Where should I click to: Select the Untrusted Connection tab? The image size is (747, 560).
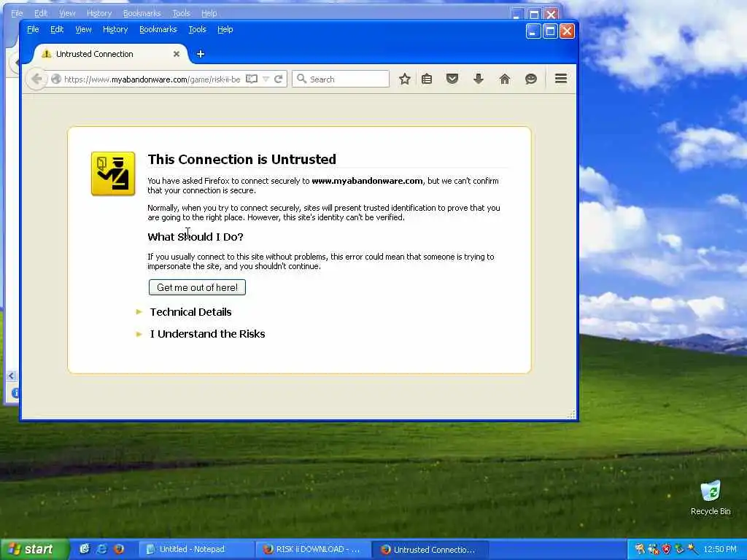pyautogui.click(x=111, y=54)
